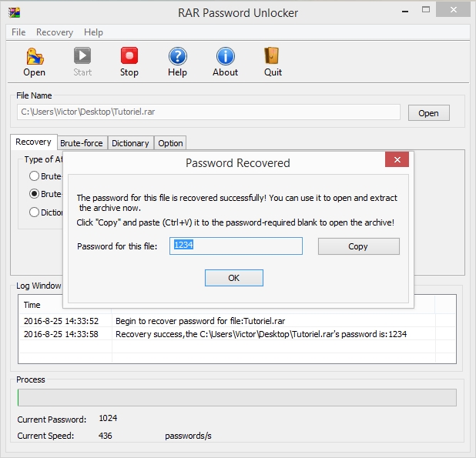Viewport: 476px width, 458px height.
Task: Minimize the RAR Password Unlocker window
Action: click(x=405, y=12)
